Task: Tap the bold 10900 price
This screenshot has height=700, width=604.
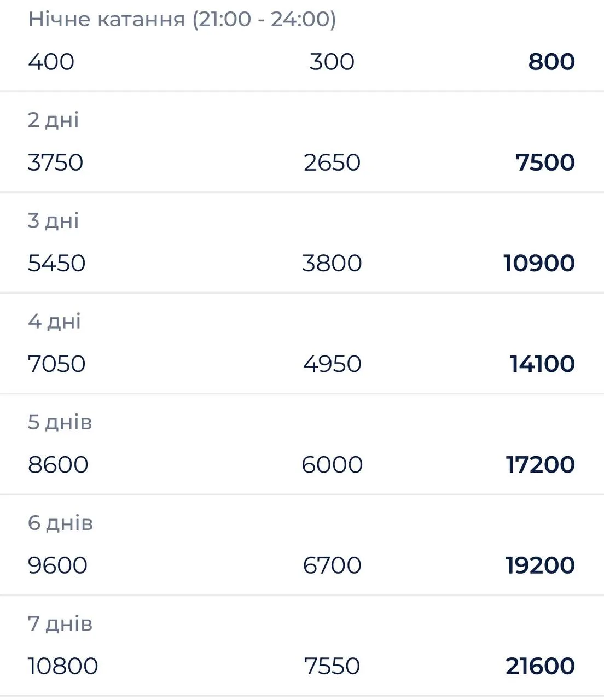Action: (539, 263)
